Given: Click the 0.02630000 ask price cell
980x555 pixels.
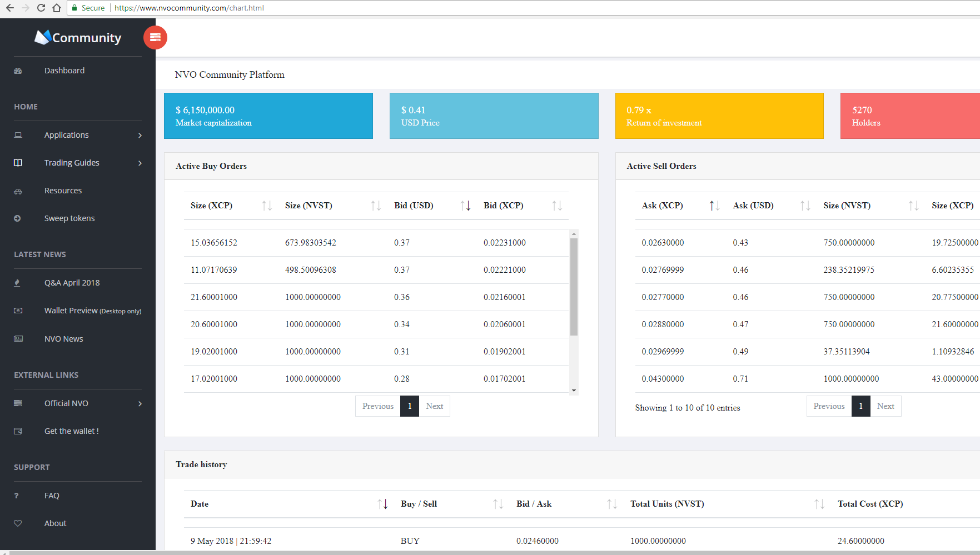Looking at the screenshot, I should (x=663, y=243).
